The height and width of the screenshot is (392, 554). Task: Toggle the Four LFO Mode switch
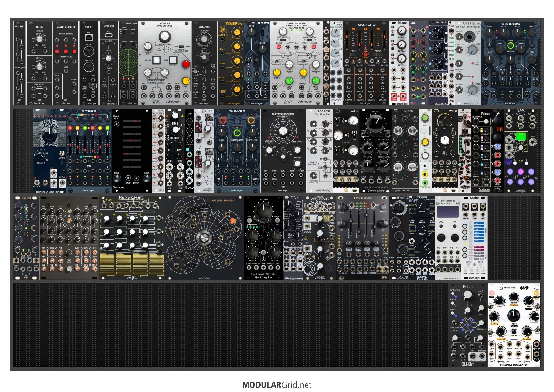[353, 55]
